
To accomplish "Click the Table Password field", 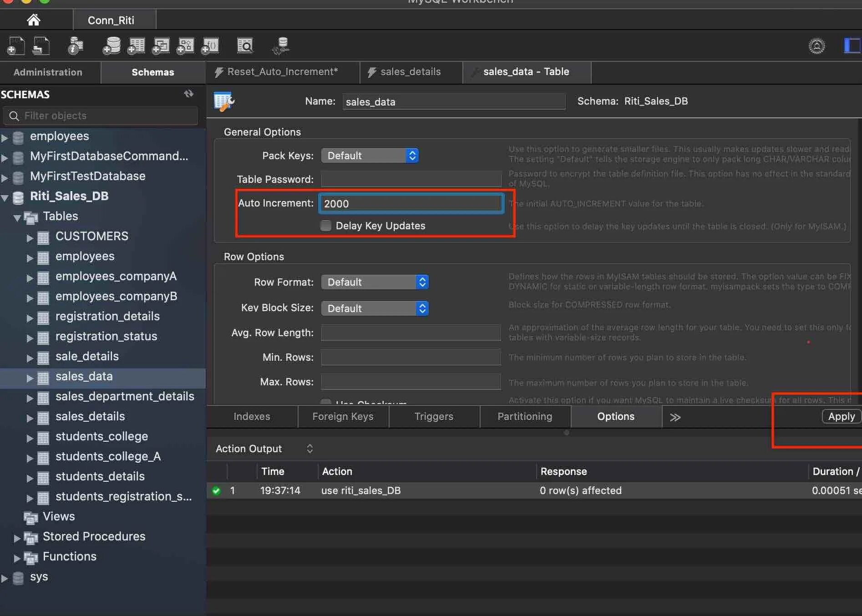I will (411, 179).
